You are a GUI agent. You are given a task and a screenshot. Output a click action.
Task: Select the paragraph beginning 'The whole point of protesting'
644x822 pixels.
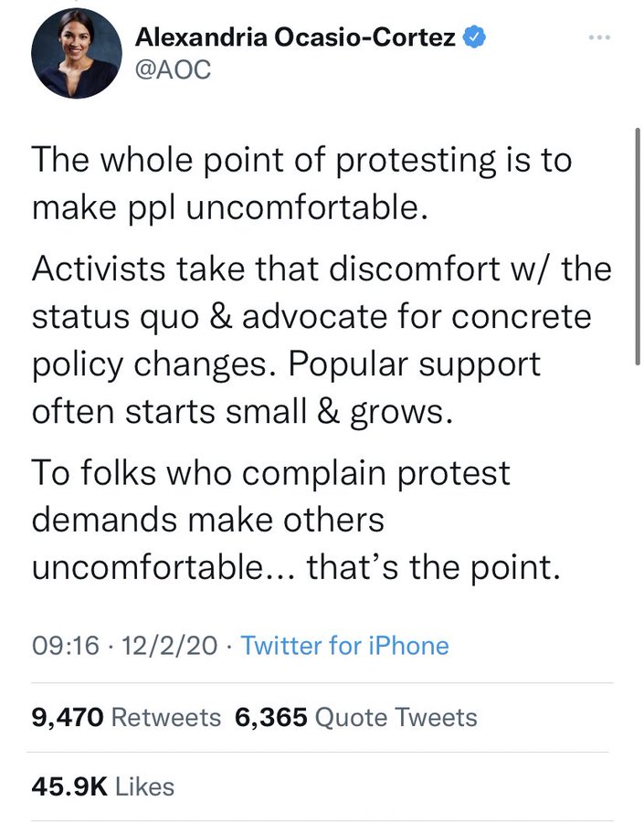tap(301, 184)
